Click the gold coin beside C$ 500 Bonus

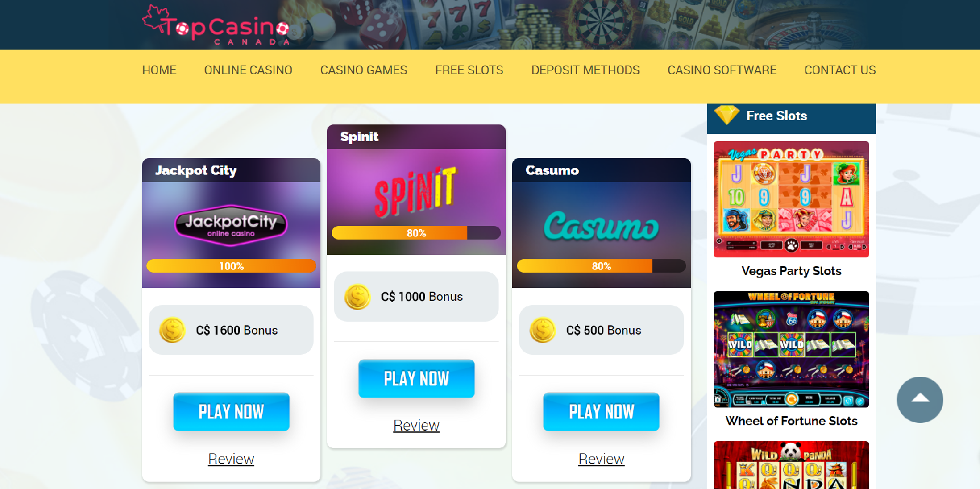543,330
